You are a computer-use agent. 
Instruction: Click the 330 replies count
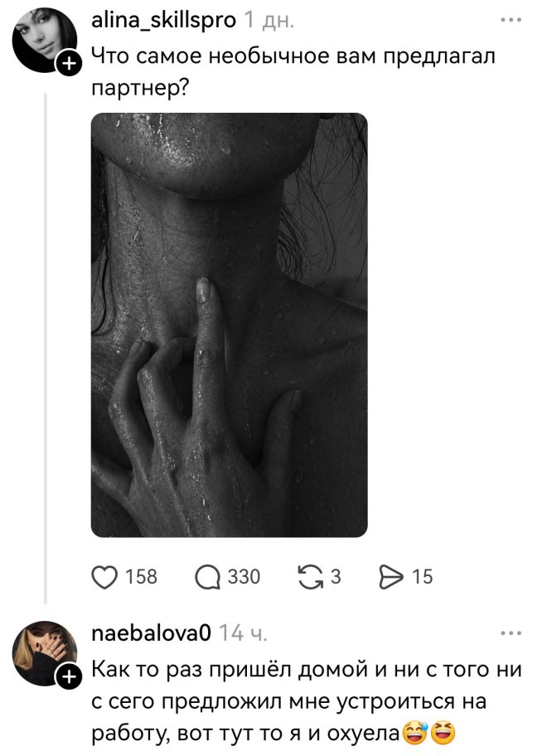pos(244,577)
